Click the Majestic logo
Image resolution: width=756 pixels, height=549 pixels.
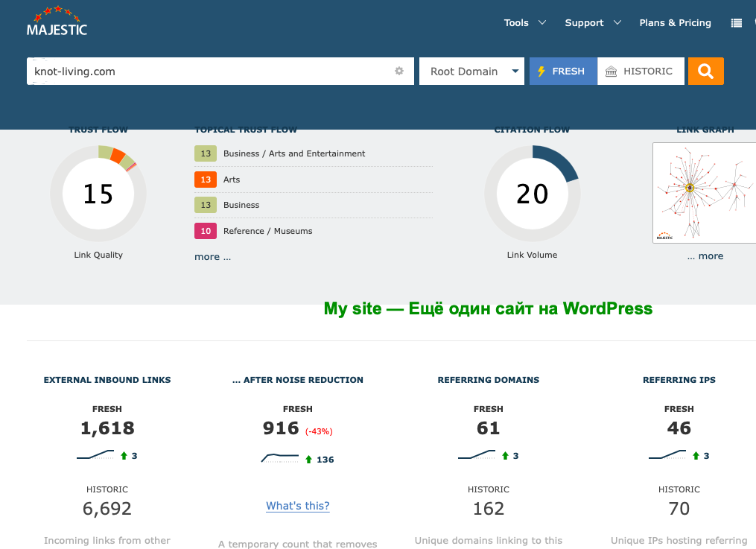(57, 22)
